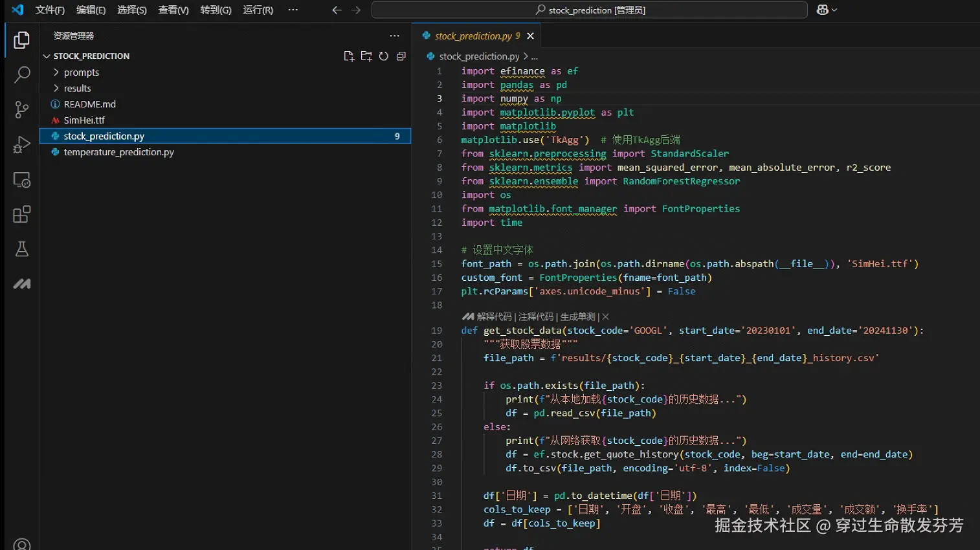The width and height of the screenshot is (980, 550).
Task: Open the Run and Debug view
Action: click(22, 144)
